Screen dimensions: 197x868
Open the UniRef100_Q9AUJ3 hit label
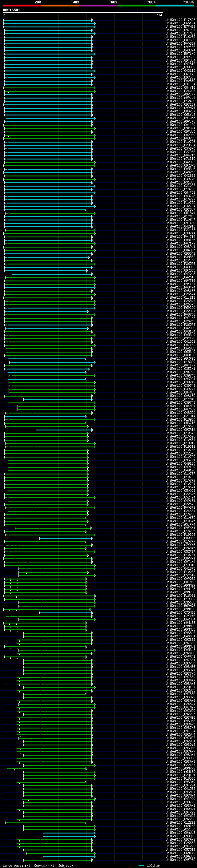pyautogui.click(x=180, y=833)
